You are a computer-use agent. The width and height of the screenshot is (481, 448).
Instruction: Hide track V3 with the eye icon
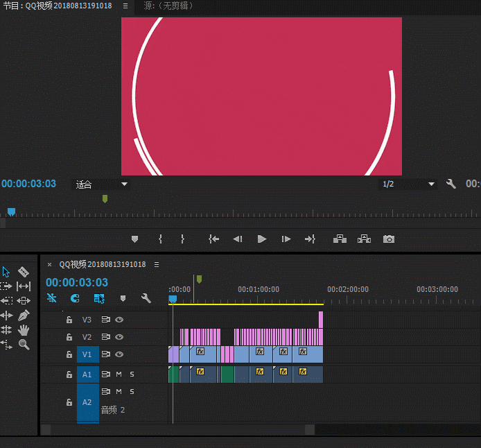pos(119,320)
